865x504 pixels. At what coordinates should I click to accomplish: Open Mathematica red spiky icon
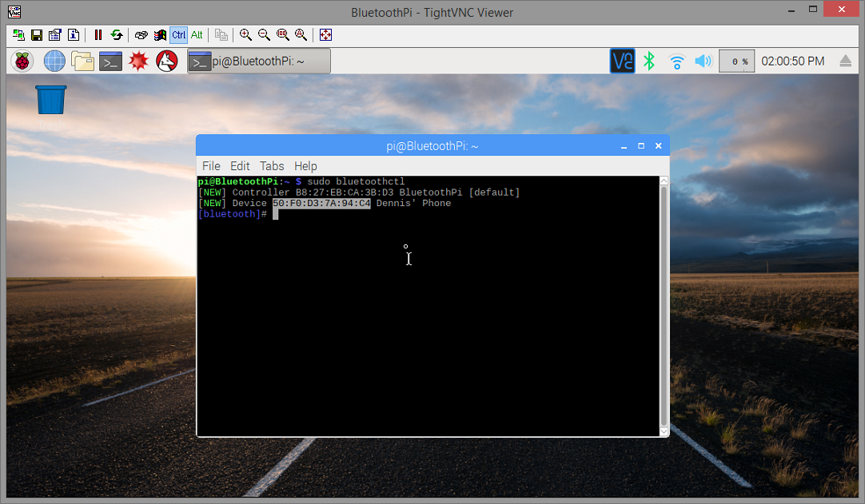[x=138, y=62]
